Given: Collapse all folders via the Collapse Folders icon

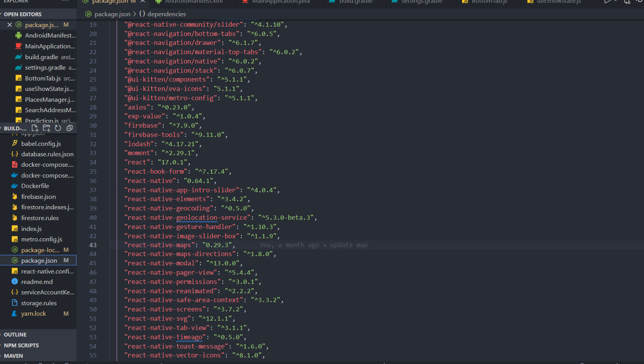Looking at the screenshot, I should pos(70,128).
